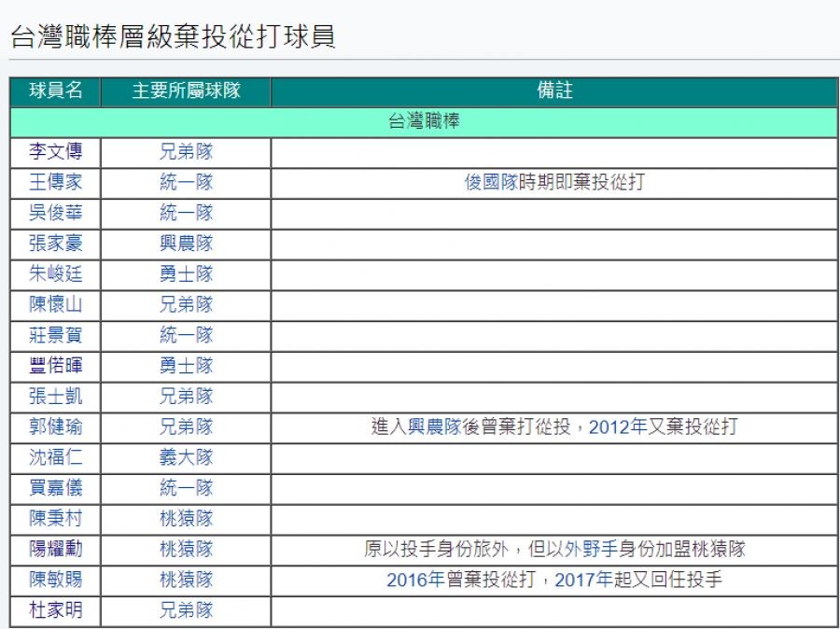Click the 備註 column header
Image resolution: width=840 pixels, height=629 pixels.
[555, 91]
